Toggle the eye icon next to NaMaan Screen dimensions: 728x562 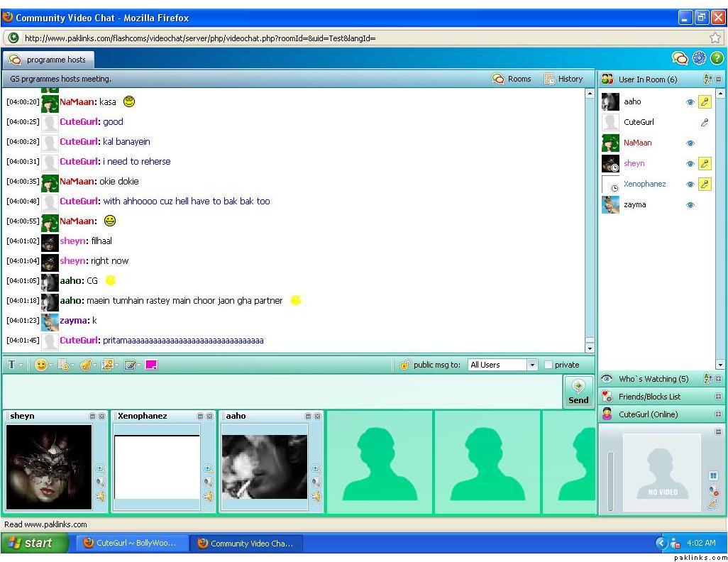[690, 143]
